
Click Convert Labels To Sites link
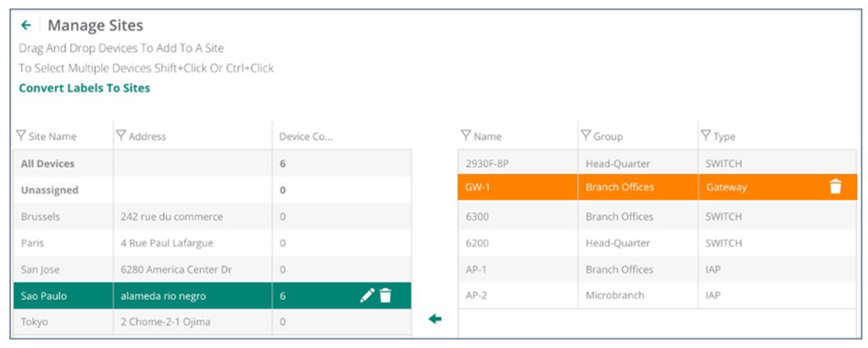[84, 88]
